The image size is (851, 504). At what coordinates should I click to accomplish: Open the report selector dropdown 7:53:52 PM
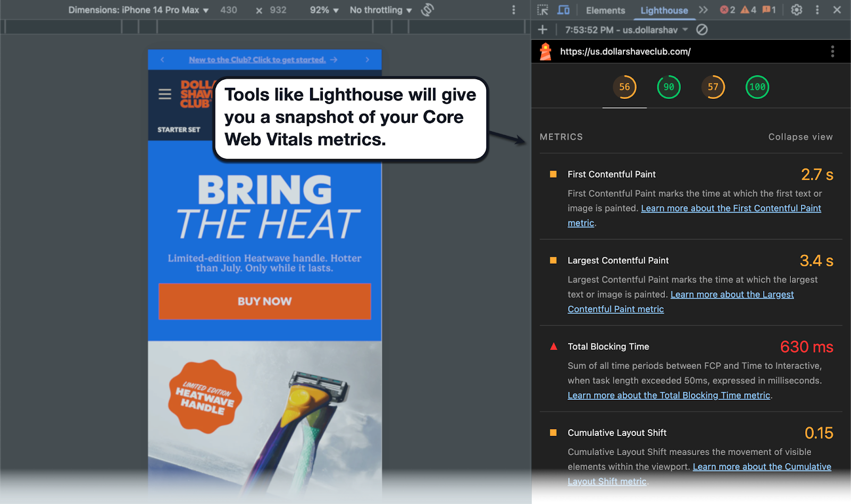[x=627, y=30]
